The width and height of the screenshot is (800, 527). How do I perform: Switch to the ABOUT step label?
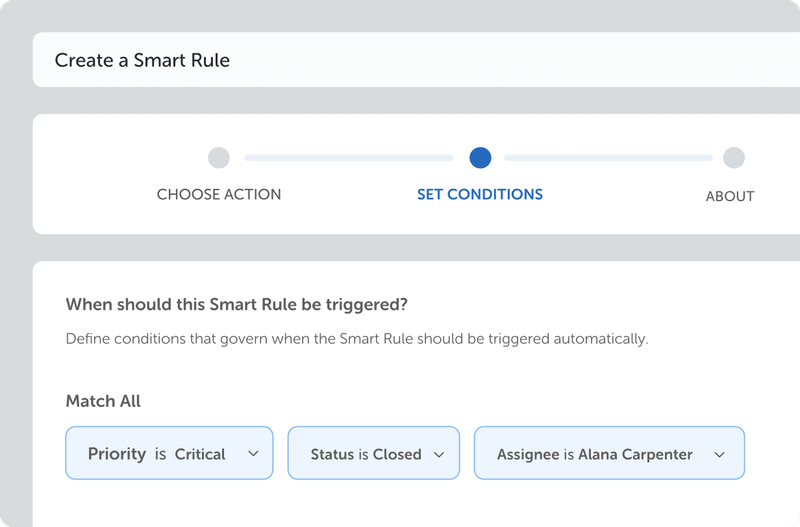(x=730, y=196)
